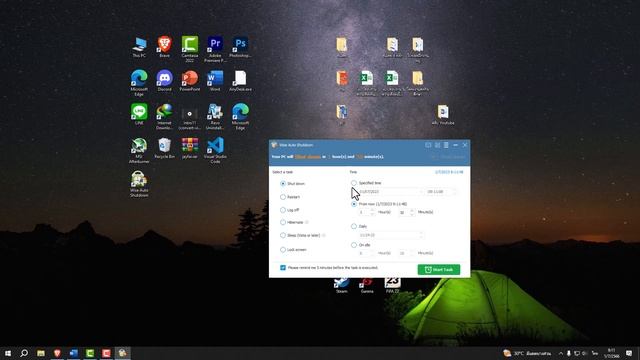Image resolution: width=640 pixels, height=360 pixels.
Task: Click the Specified time clock field
Action: pyautogui.click(x=441, y=191)
